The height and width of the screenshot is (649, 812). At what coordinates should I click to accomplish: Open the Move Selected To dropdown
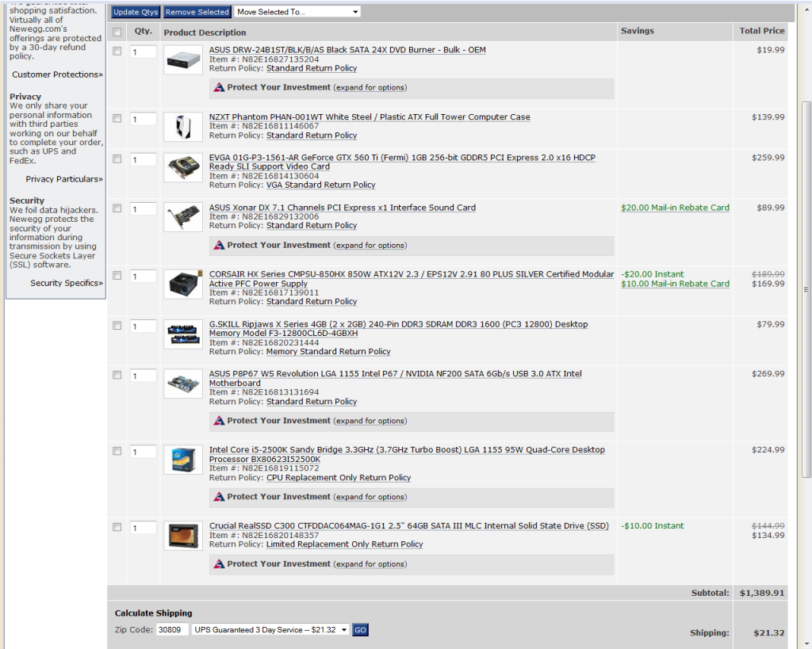point(297,12)
